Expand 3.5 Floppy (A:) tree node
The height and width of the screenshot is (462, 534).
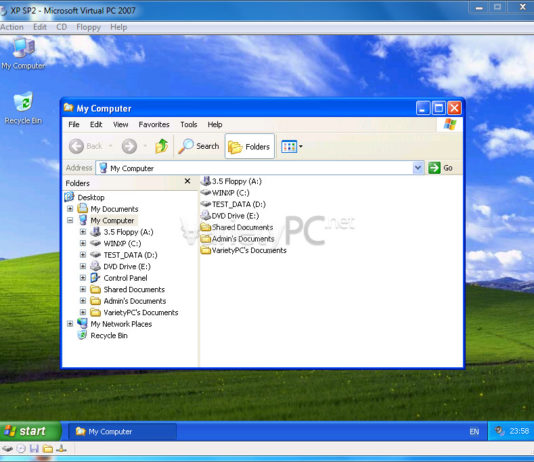[83, 232]
